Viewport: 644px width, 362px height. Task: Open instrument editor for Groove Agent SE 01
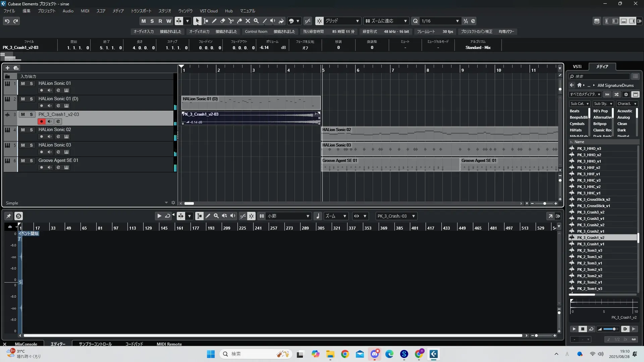pyautogui.click(x=66, y=167)
